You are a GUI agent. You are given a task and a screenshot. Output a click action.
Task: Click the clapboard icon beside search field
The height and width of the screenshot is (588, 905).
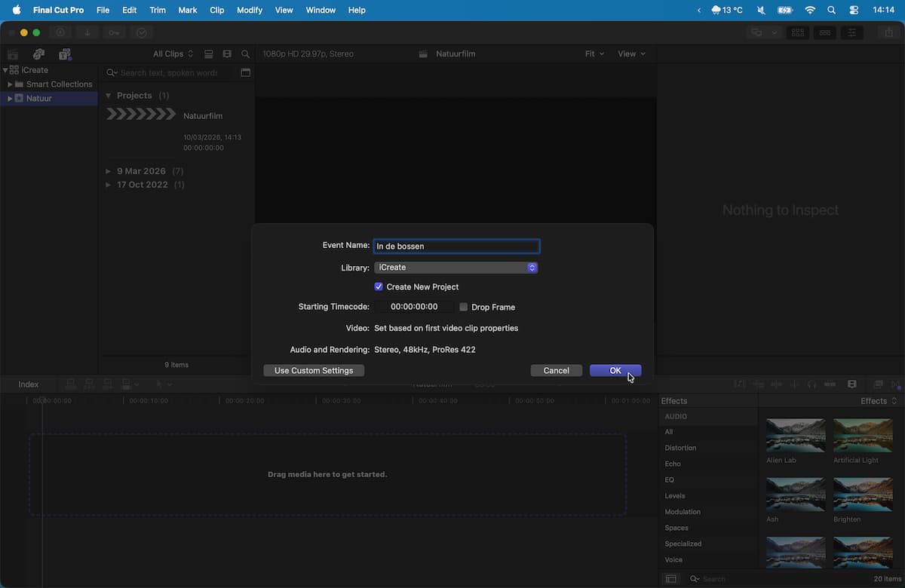coord(245,72)
